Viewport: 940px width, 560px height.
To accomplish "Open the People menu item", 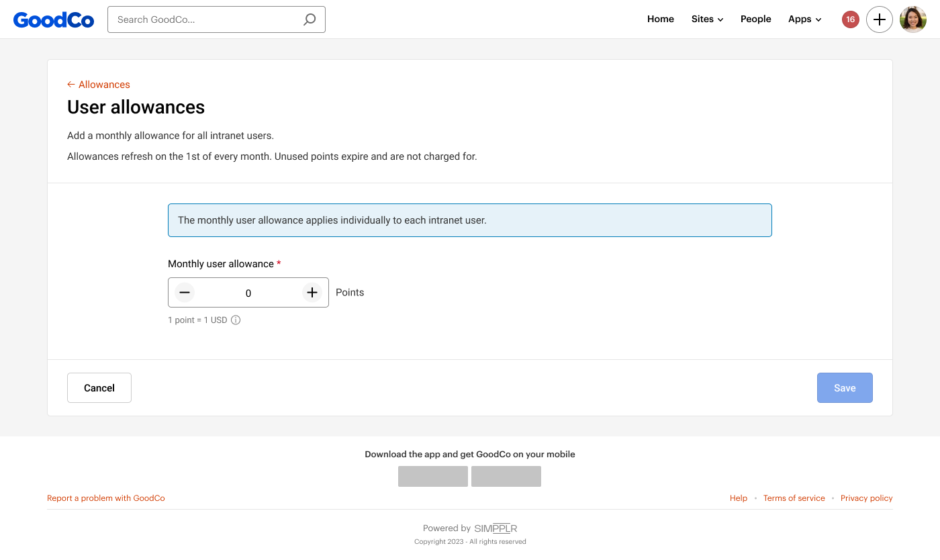I will tap(755, 19).
